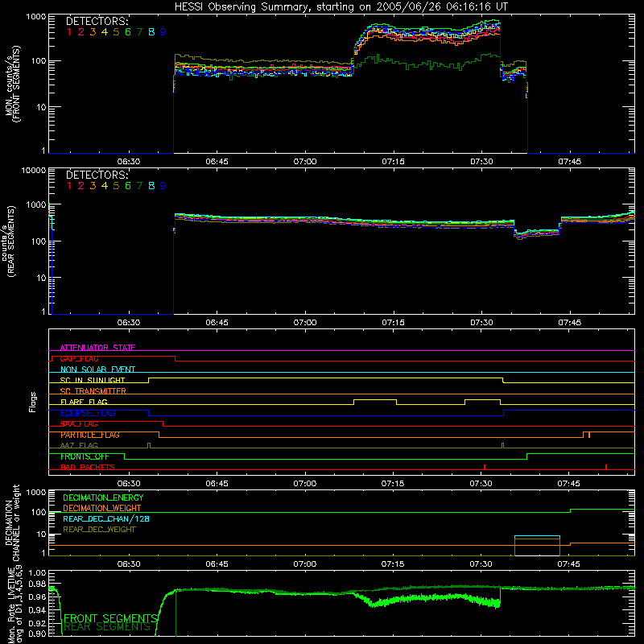Select blue detector 9 in the front segments legend
Image resolution: width=644 pixels, height=644 pixels.
point(163,32)
